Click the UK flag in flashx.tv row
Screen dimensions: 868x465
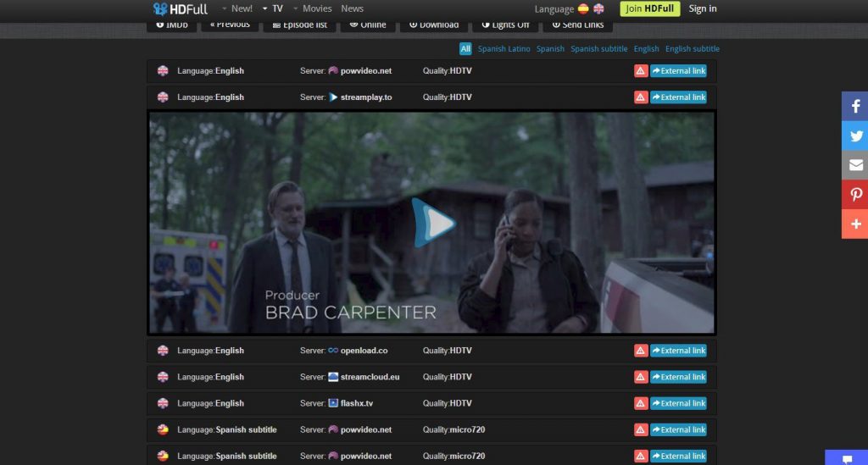(163, 404)
